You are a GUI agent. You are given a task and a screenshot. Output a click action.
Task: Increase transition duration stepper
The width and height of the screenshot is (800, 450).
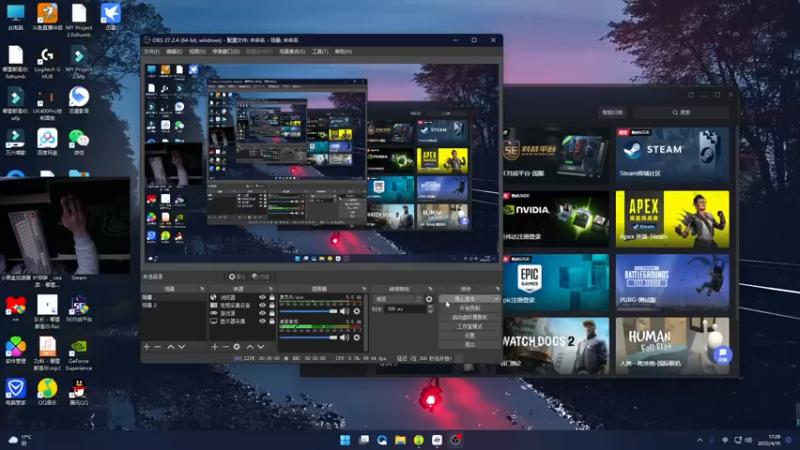(x=430, y=307)
